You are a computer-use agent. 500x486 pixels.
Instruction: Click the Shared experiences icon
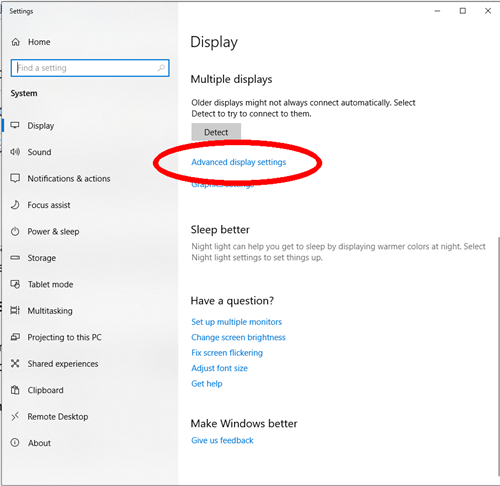coord(15,363)
